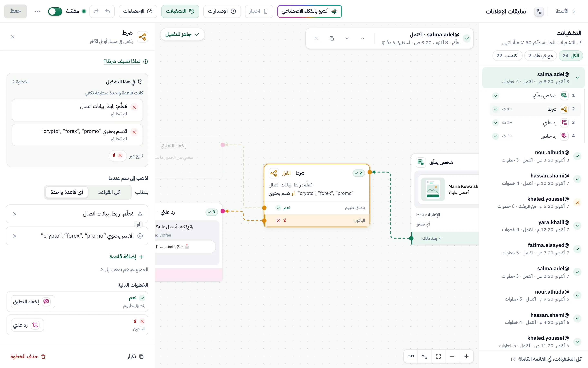The width and height of the screenshot is (588, 368).
Task: Click the automation flow icon beside تعليقات الإعلانات
Action: pos(539,11)
